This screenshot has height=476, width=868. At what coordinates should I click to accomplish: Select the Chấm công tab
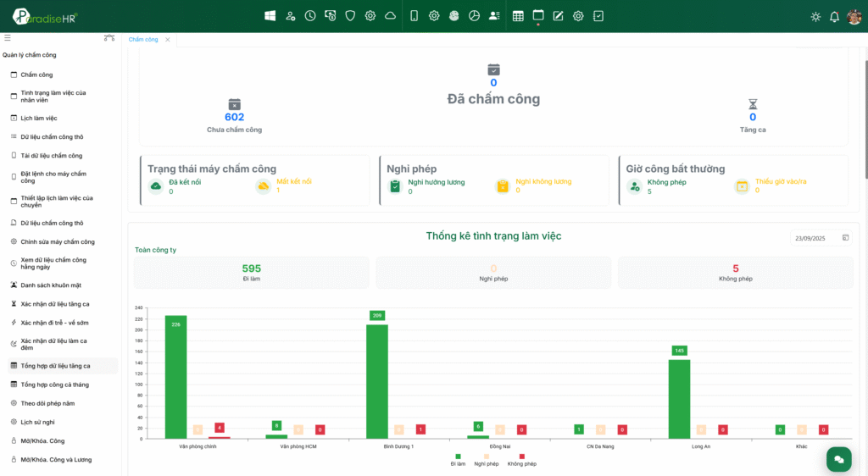coord(143,39)
